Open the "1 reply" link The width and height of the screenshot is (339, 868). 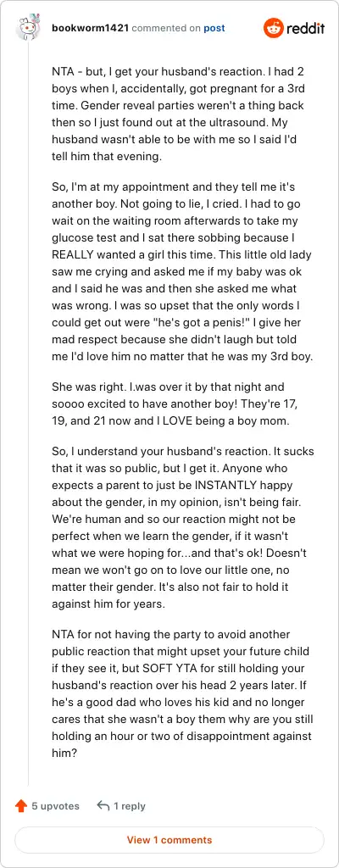130,806
